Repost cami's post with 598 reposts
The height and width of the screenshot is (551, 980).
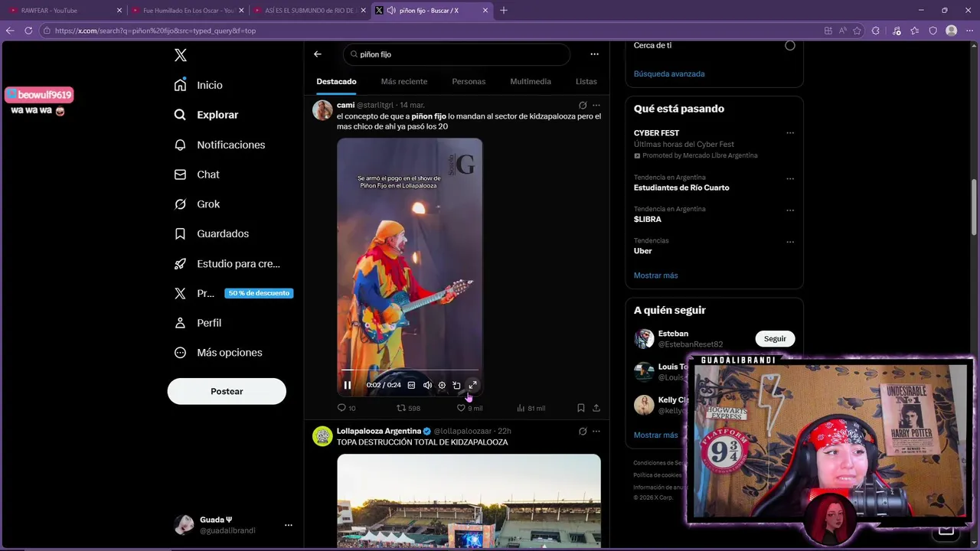pos(408,409)
